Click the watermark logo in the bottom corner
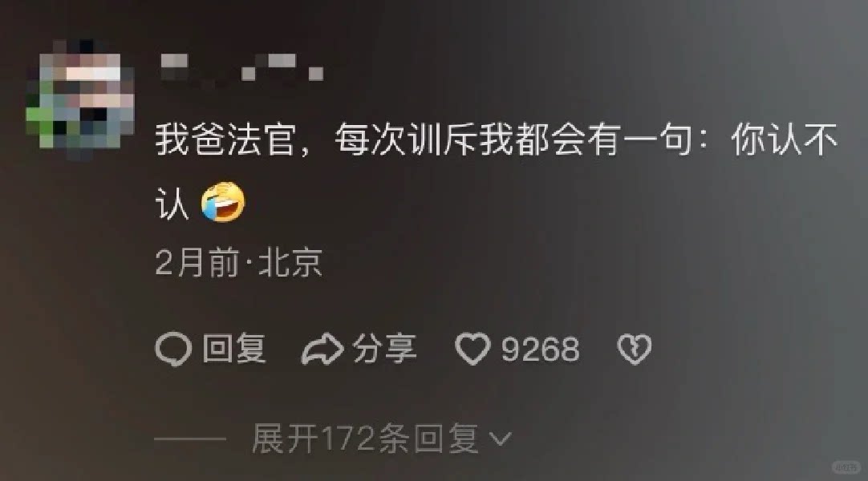The width and height of the screenshot is (868, 481). (x=846, y=467)
